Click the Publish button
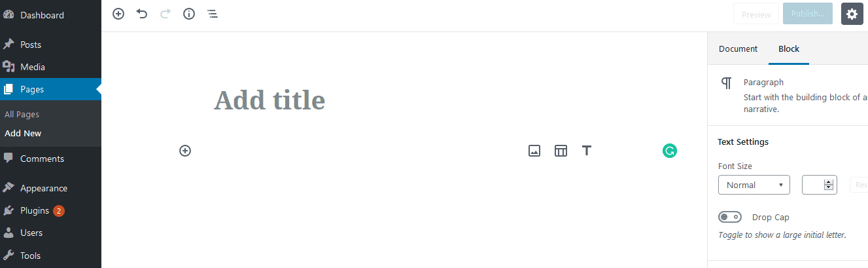Image resolution: width=868 pixels, height=268 pixels. tap(808, 14)
